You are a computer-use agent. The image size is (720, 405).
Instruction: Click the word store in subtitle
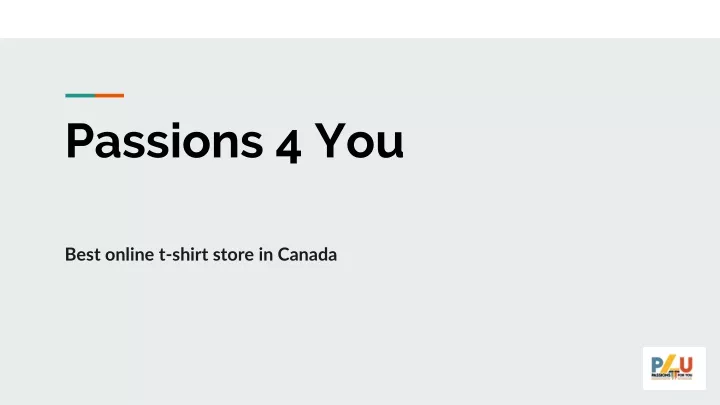click(x=233, y=255)
